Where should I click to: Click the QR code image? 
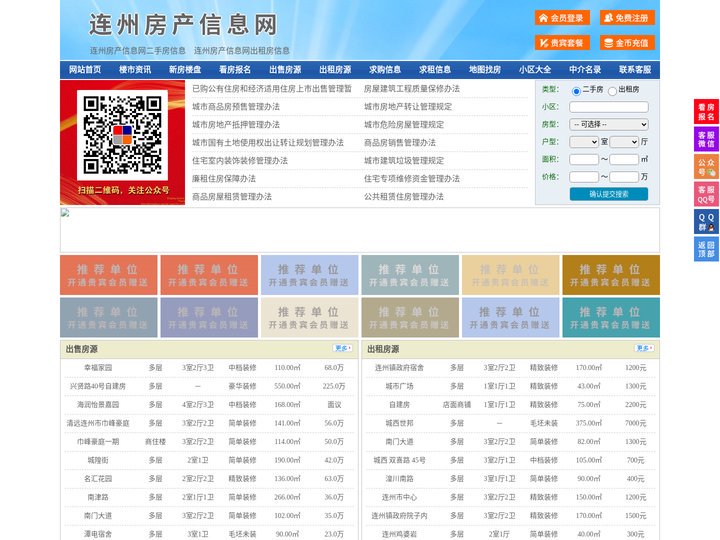[x=123, y=135]
